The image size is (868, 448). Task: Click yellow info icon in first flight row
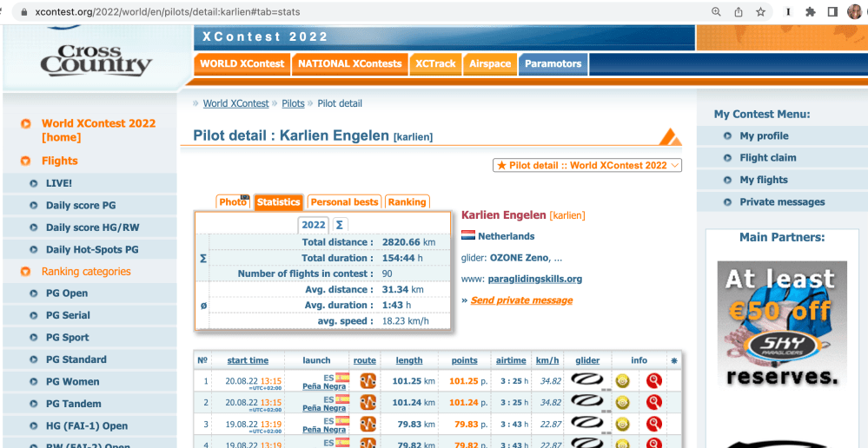[623, 381]
